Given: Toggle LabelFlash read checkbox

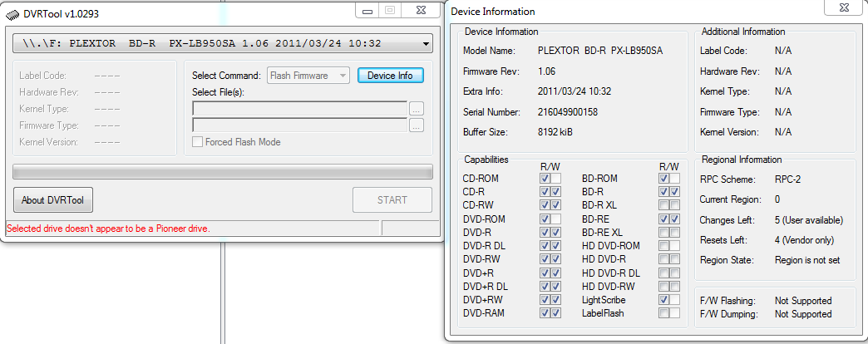Looking at the screenshot, I should point(663,313).
